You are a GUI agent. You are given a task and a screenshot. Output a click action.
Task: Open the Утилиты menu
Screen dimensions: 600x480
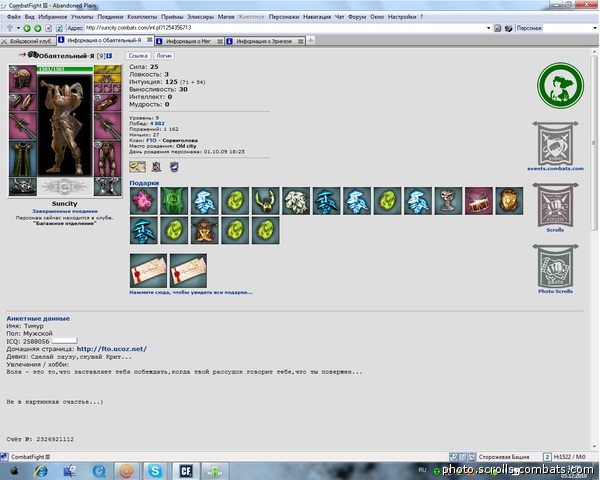[82, 17]
